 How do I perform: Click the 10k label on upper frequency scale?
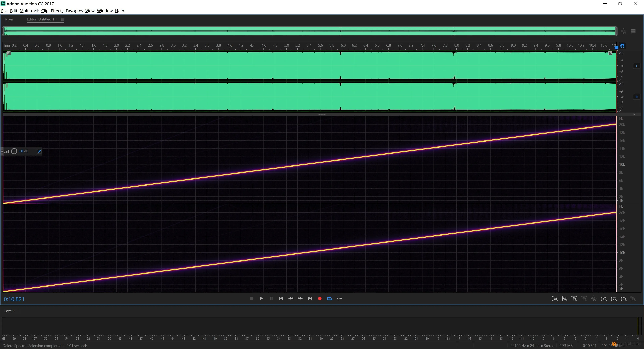tap(622, 165)
